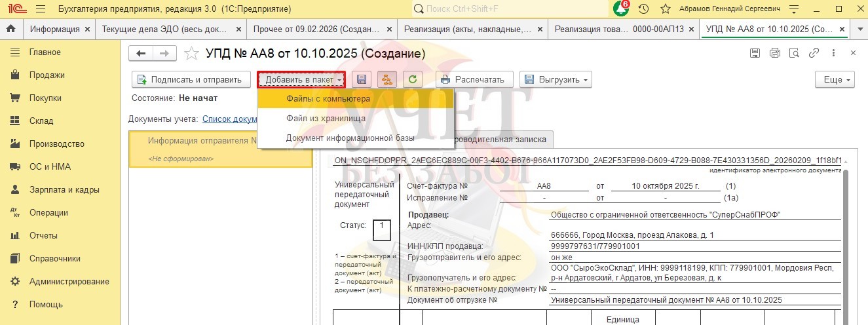868x325 pixels.
Task: Open the history clock icon
Action: pos(643,9)
